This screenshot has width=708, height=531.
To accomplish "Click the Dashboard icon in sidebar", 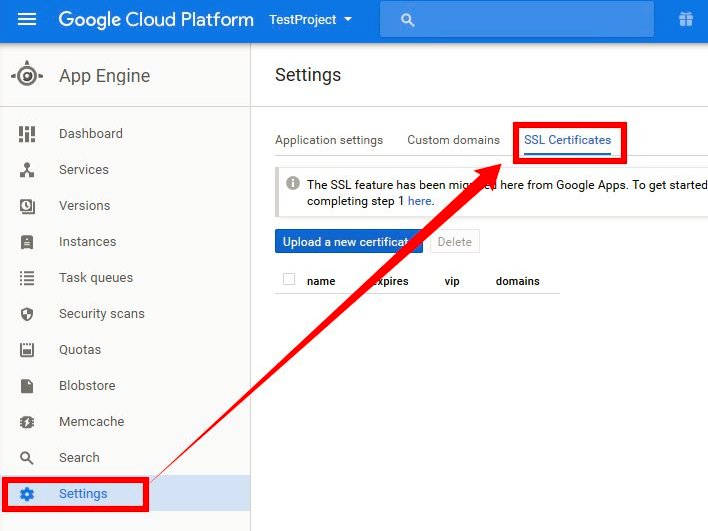I will [27, 134].
